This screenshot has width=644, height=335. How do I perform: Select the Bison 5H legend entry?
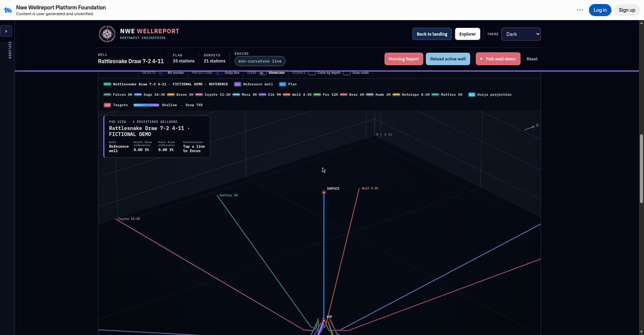pyautogui.click(x=180, y=95)
